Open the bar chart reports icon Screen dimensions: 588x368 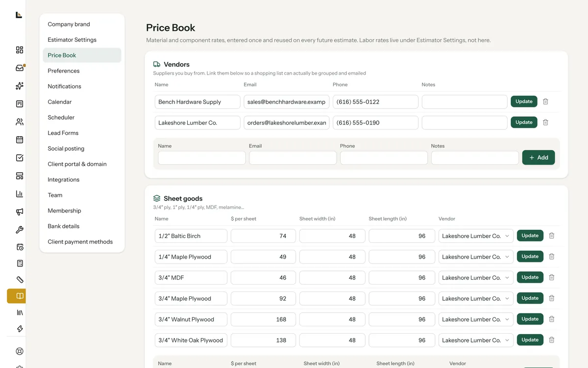(20, 194)
